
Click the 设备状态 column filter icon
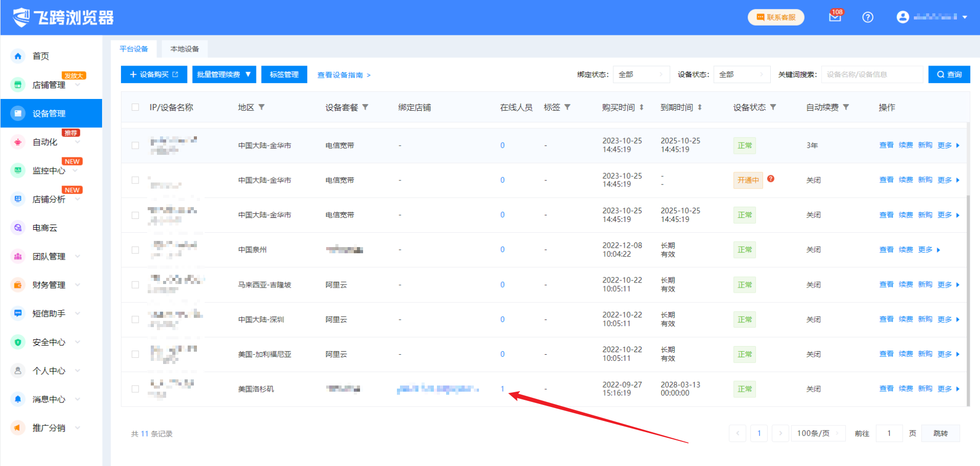tap(773, 107)
